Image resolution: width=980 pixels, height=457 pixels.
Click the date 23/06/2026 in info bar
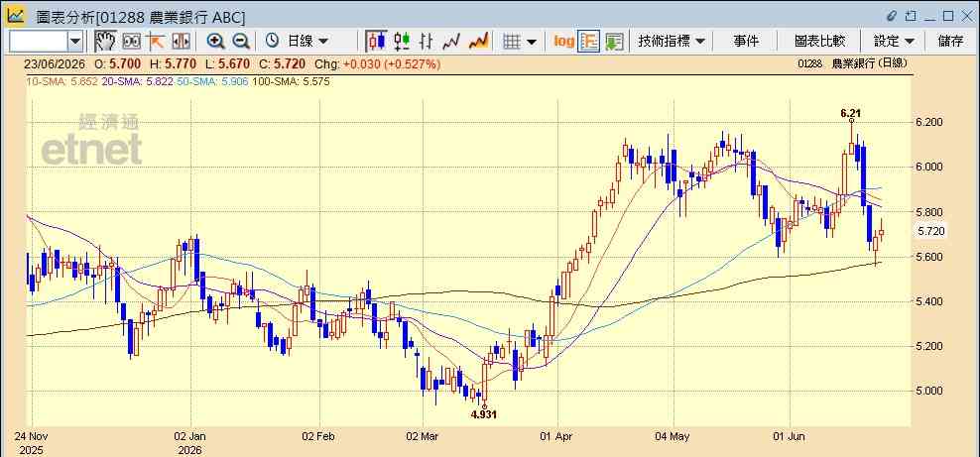[x=56, y=64]
